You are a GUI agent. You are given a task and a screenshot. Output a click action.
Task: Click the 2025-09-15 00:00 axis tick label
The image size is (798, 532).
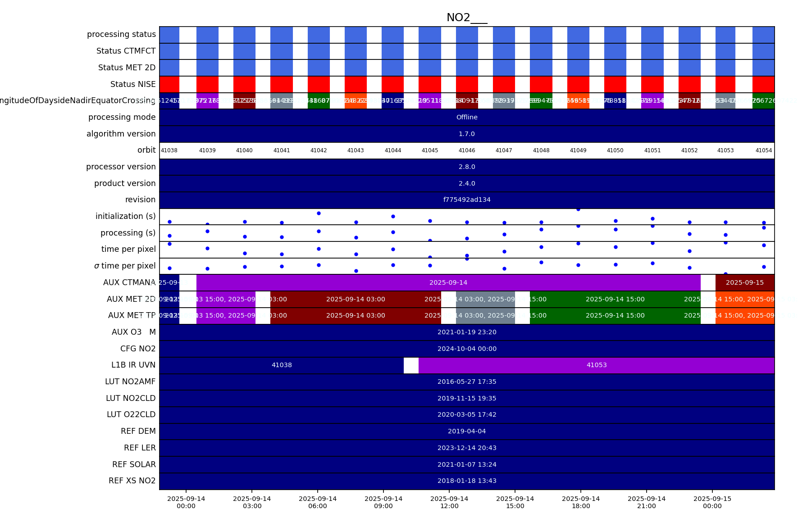(712, 502)
